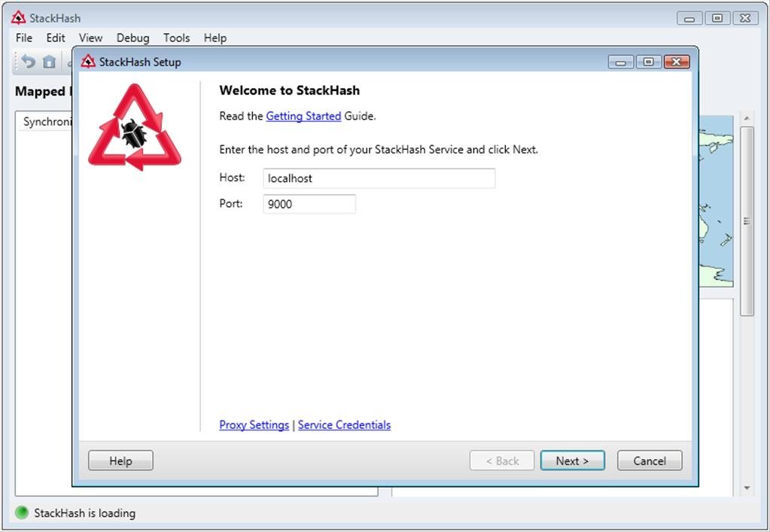Click the main window vertical scrollbar thumb
This screenshot has width=770, height=532.
coord(747,221)
